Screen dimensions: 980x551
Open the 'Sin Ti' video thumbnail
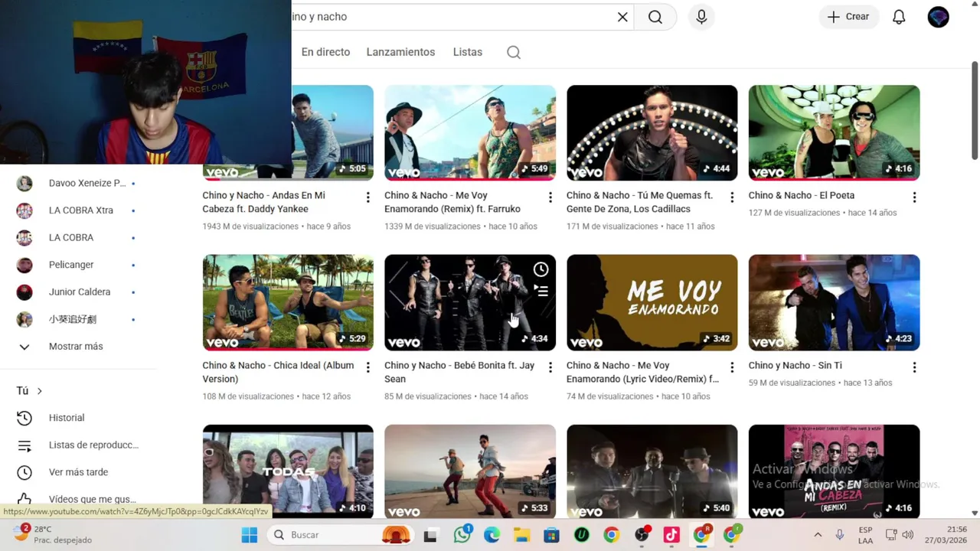[835, 303]
